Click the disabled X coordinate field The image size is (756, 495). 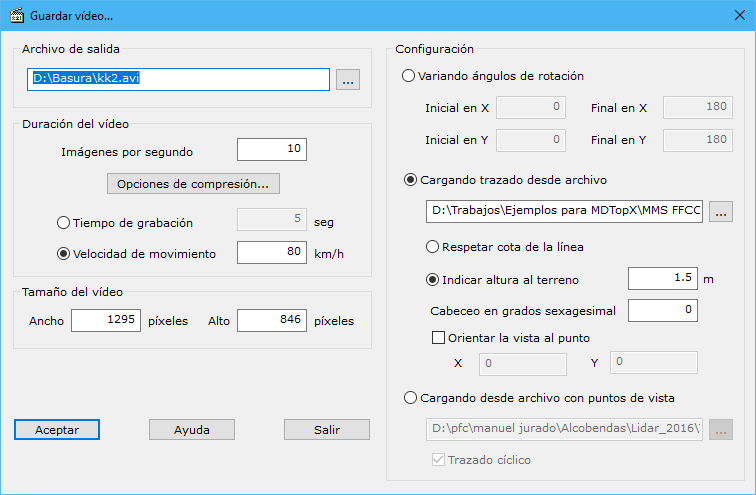(x=523, y=364)
